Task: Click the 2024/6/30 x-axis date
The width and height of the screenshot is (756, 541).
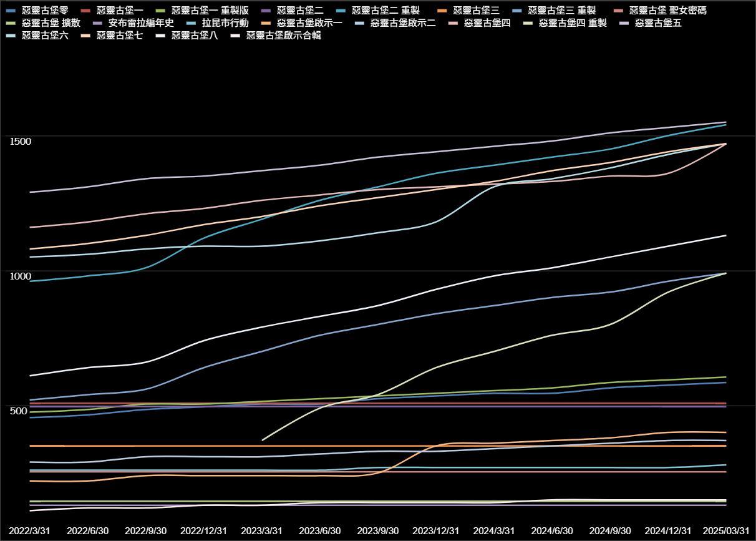Action: tap(552, 530)
